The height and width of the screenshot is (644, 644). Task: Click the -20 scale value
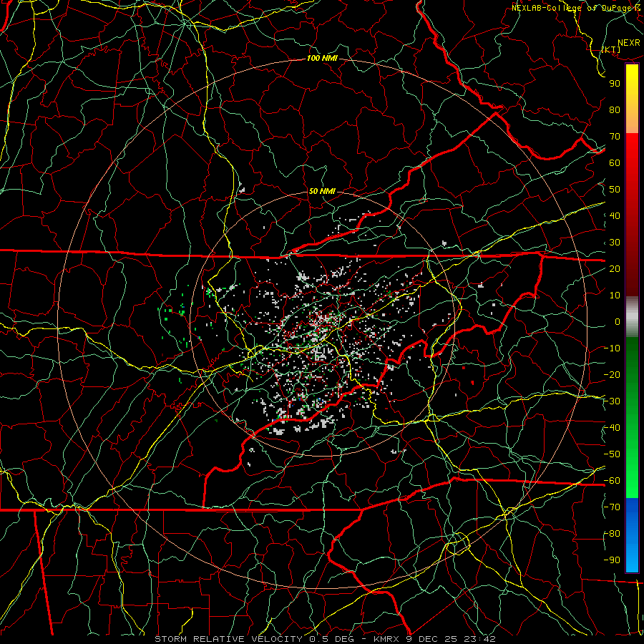click(612, 375)
